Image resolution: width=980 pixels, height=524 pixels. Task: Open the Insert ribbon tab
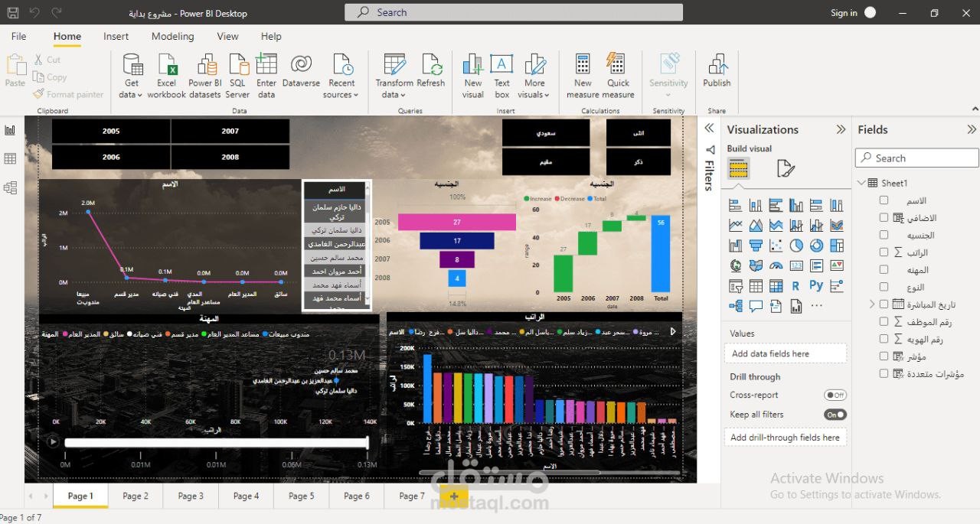116,36
